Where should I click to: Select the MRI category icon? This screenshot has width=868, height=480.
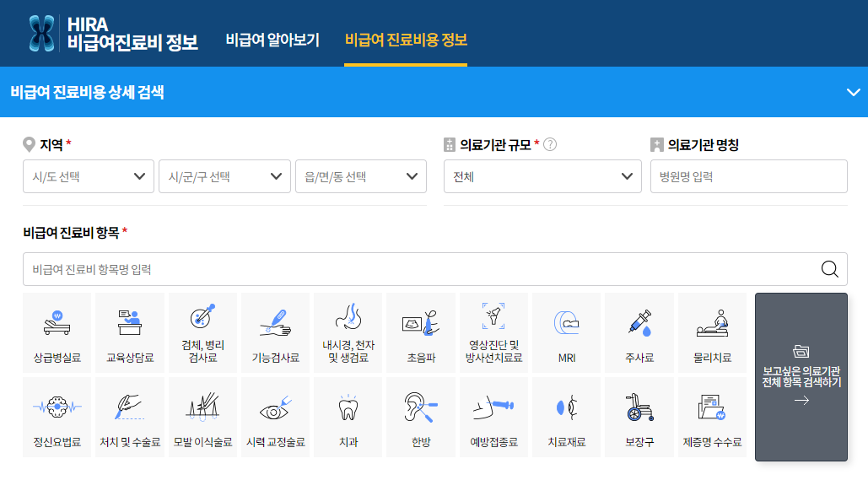pyautogui.click(x=567, y=332)
